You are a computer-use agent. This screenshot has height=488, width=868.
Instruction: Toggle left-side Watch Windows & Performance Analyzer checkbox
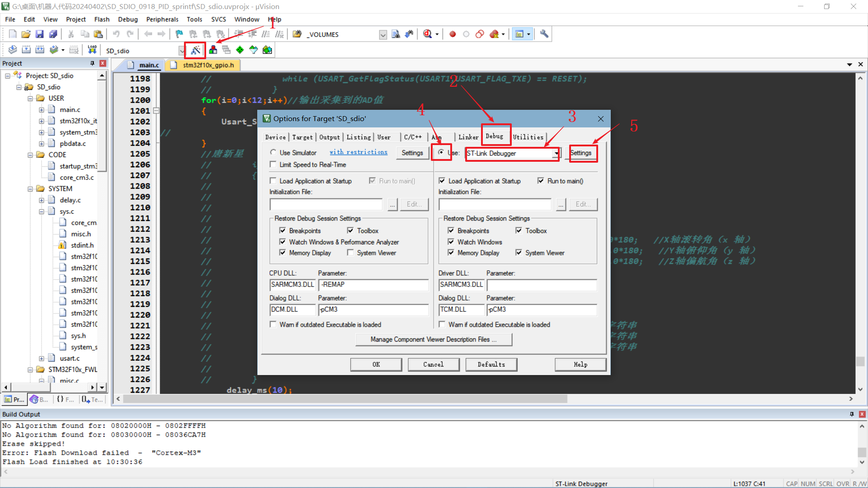(x=283, y=242)
